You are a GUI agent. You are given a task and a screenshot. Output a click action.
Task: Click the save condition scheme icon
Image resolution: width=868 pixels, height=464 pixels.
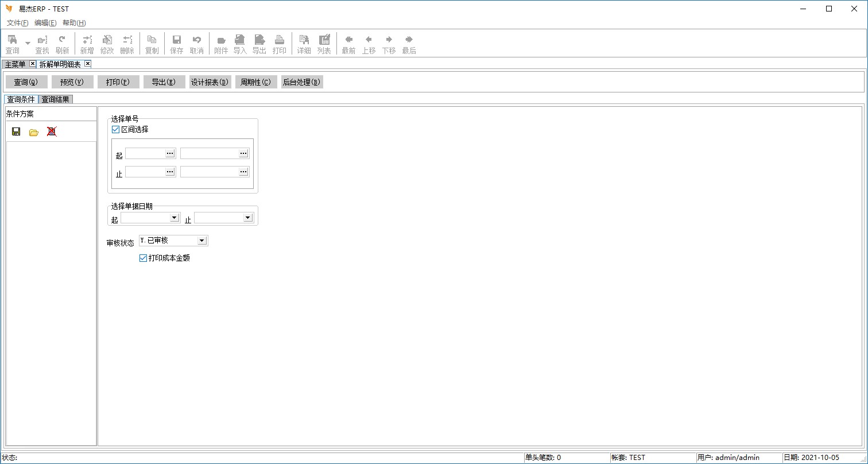(x=16, y=132)
